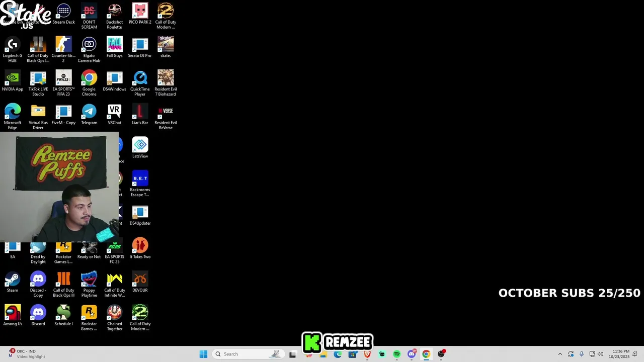644x362 pixels.
Task: Select the DS4Updater desktop icon
Action: click(x=140, y=215)
